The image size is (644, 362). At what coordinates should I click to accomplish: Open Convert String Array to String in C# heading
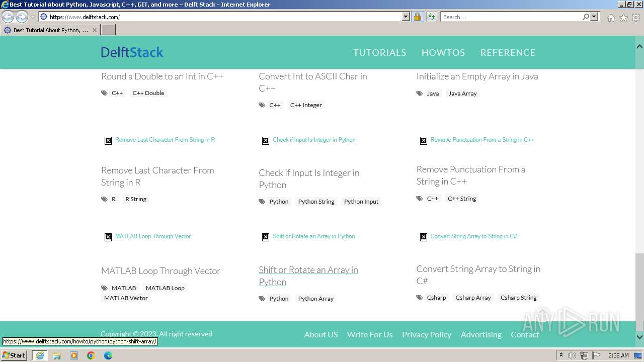point(478,275)
